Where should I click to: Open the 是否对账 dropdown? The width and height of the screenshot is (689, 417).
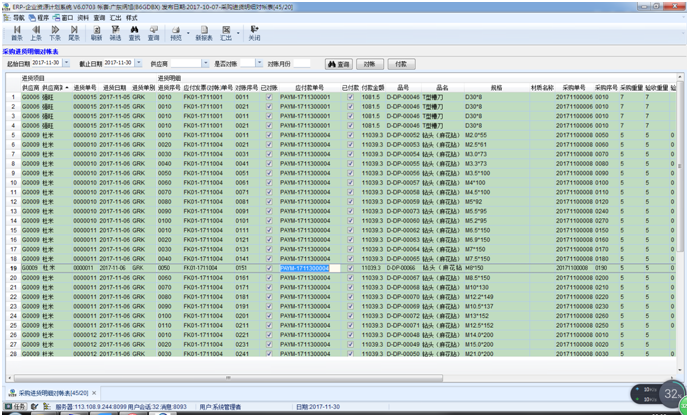tap(257, 63)
